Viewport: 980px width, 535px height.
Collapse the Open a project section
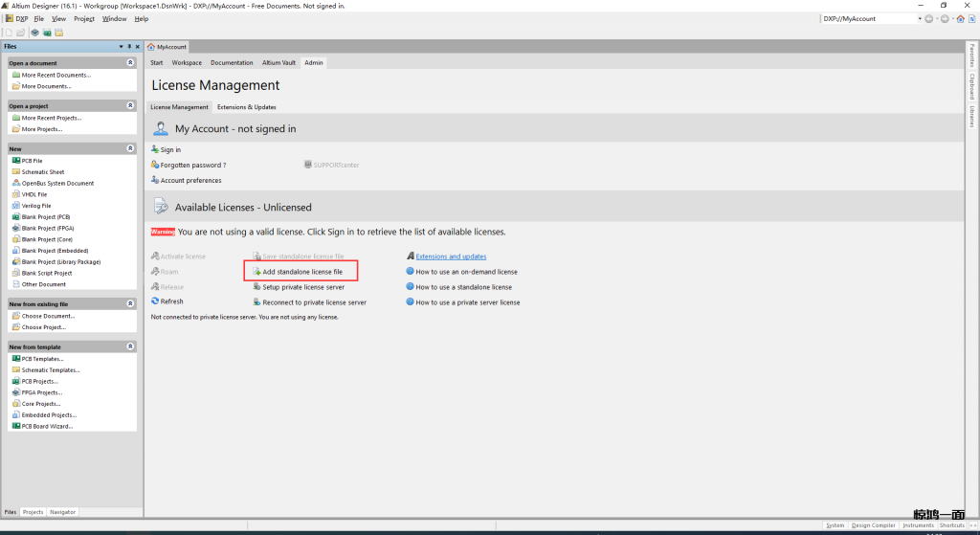(x=130, y=105)
